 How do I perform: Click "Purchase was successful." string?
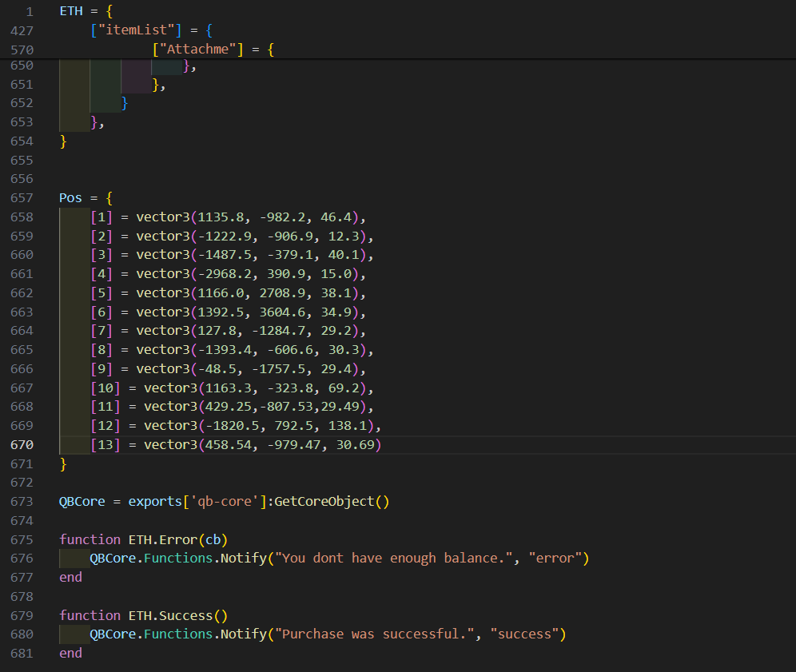tap(375, 634)
